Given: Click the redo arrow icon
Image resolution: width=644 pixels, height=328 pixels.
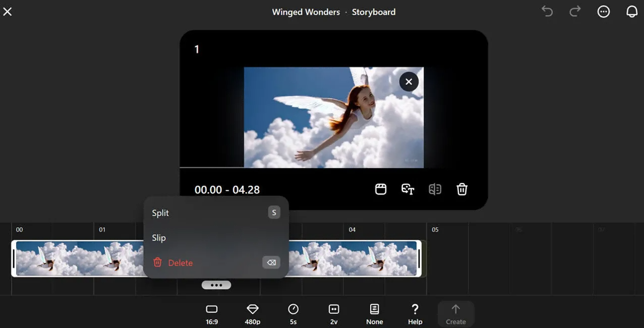Looking at the screenshot, I should pos(575,12).
